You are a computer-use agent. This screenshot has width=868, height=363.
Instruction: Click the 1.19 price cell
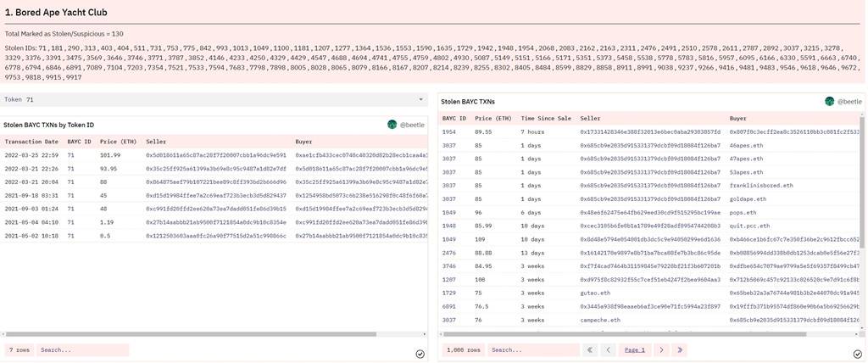(x=107, y=222)
